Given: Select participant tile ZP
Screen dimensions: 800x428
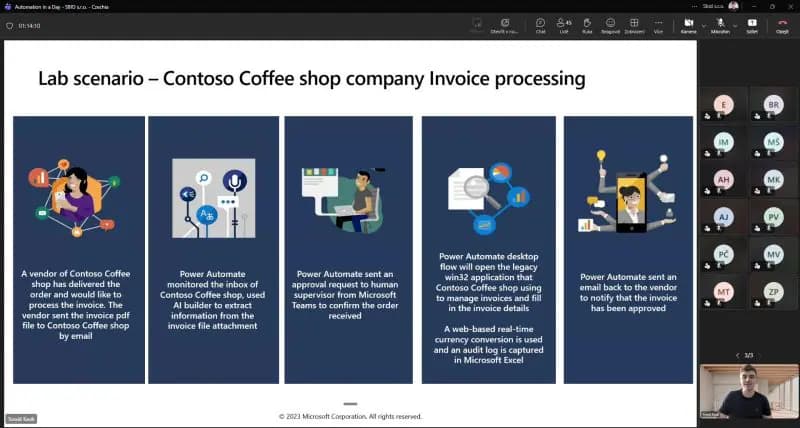Looking at the screenshot, I should [x=773, y=292].
